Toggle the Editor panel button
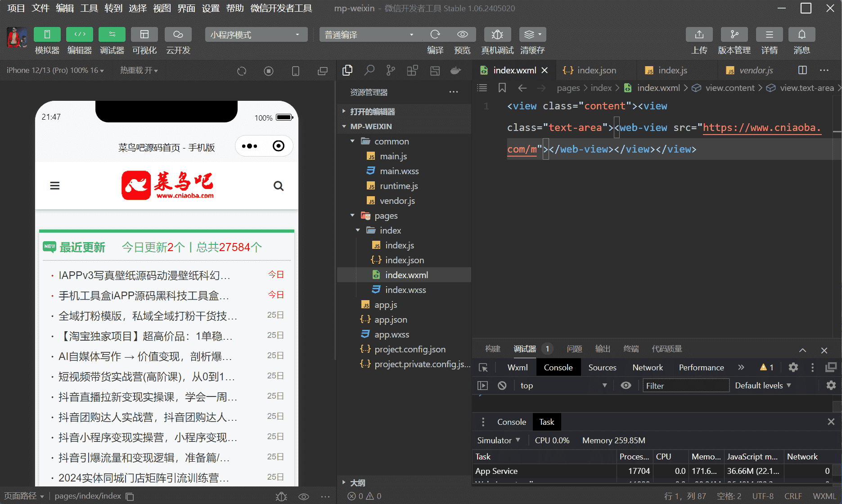The image size is (842, 504). click(79, 35)
